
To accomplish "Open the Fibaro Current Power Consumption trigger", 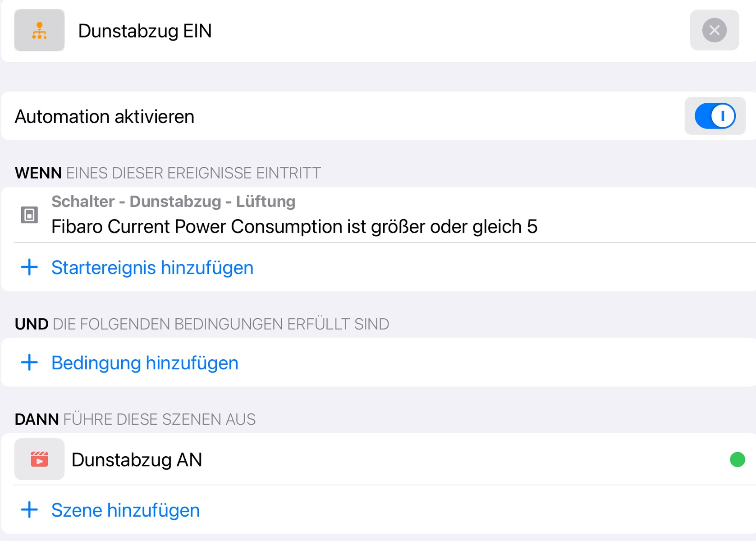I will (x=294, y=227).
